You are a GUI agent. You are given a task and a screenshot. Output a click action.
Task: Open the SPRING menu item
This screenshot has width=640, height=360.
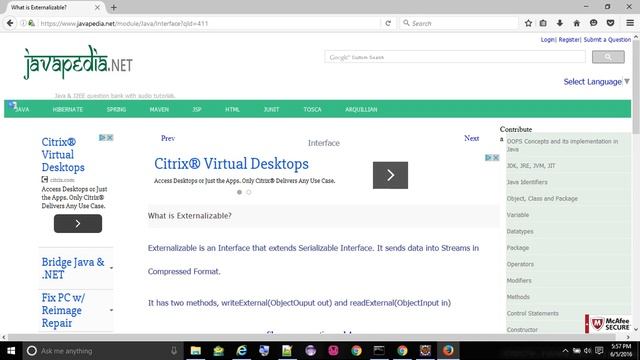tap(116, 109)
